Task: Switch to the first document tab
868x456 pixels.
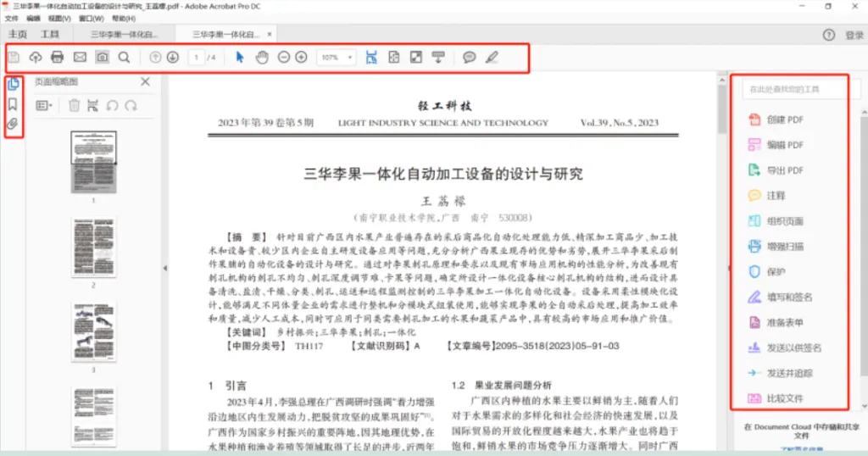Action: [x=124, y=34]
